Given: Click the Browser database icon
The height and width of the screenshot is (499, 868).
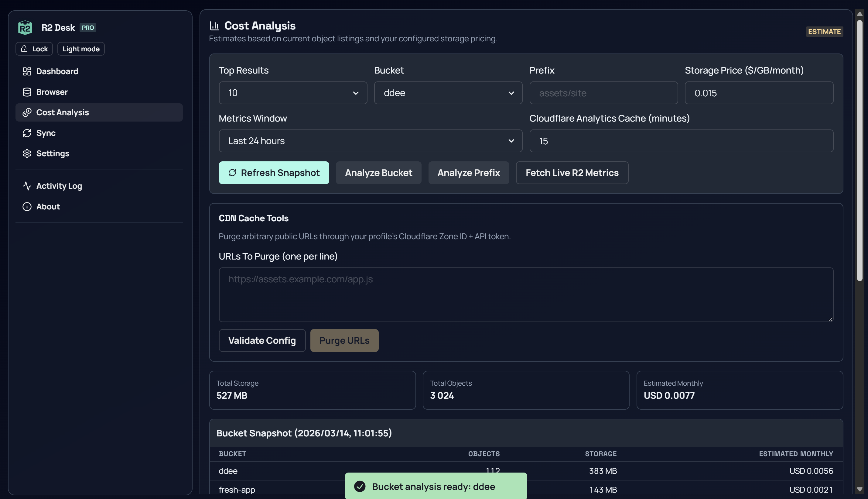Looking at the screenshot, I should pos(27,91).
